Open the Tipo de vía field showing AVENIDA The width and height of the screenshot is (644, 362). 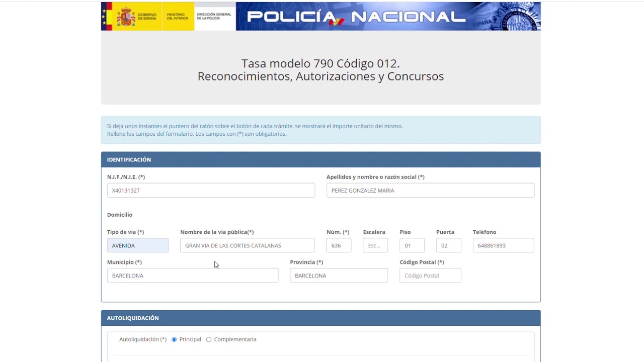pos(138,245)
